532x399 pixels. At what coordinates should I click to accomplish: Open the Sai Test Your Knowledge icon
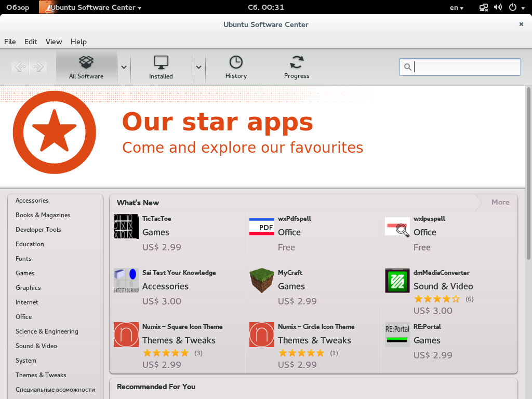(126, 281)
